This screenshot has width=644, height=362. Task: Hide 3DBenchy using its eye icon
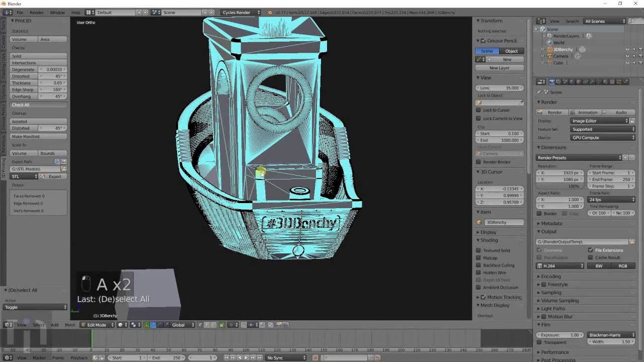pos(627,49)
